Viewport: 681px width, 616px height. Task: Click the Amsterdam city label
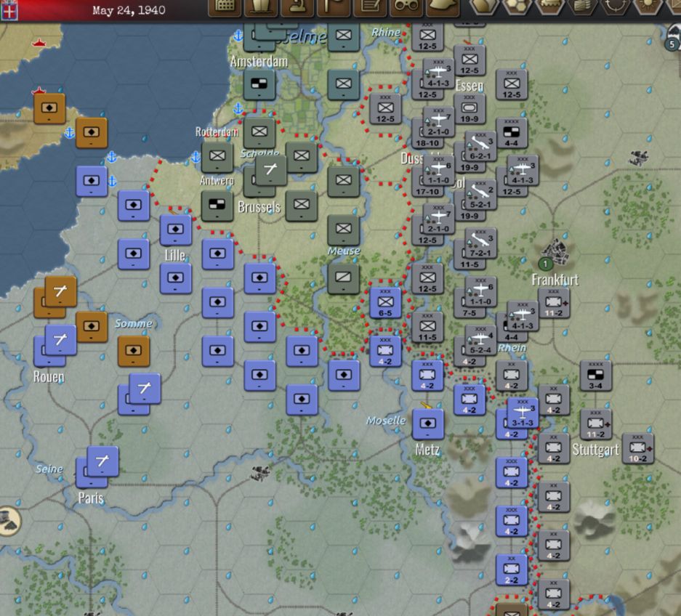(x=259, y=62)
